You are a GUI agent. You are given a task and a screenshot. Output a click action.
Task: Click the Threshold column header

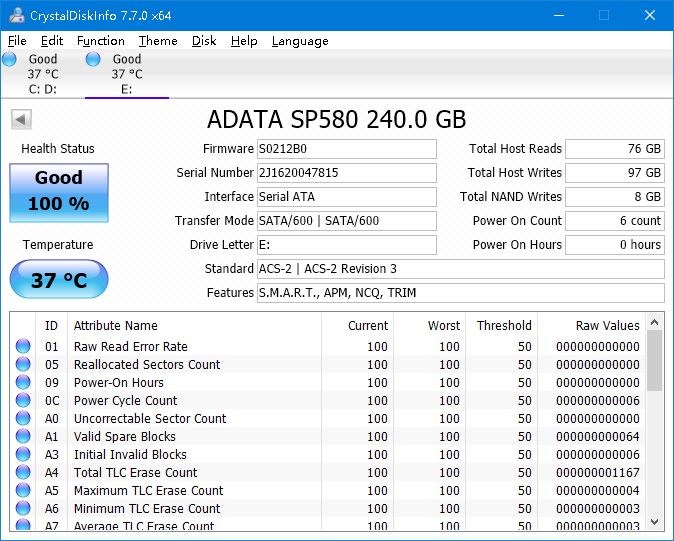[x=504, y=325]
